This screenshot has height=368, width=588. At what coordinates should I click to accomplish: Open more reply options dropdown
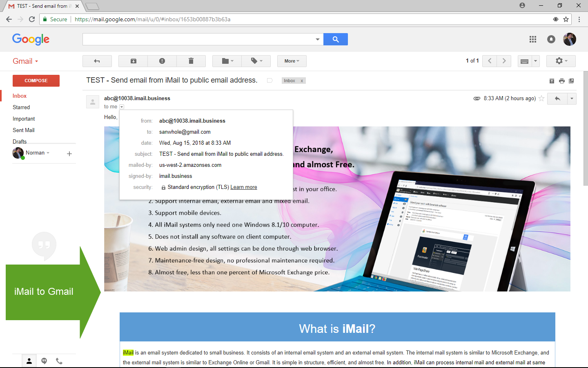(572, 99)
